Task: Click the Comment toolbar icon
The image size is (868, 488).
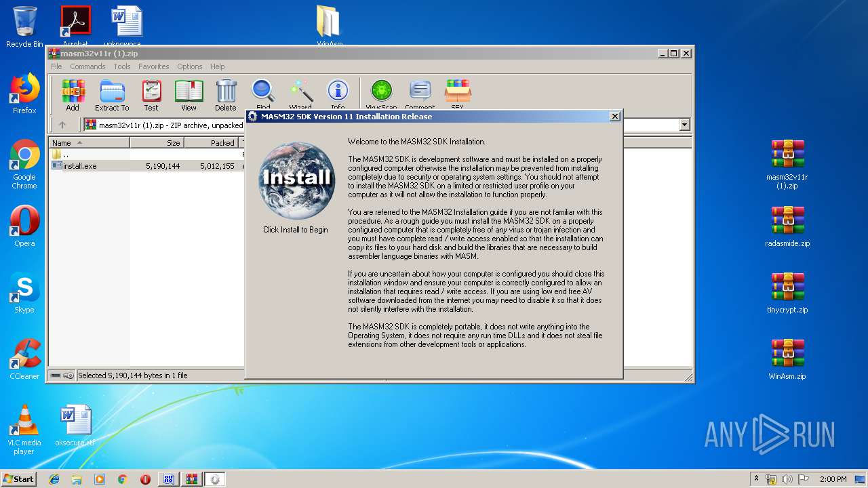Action: click(420, 94)
